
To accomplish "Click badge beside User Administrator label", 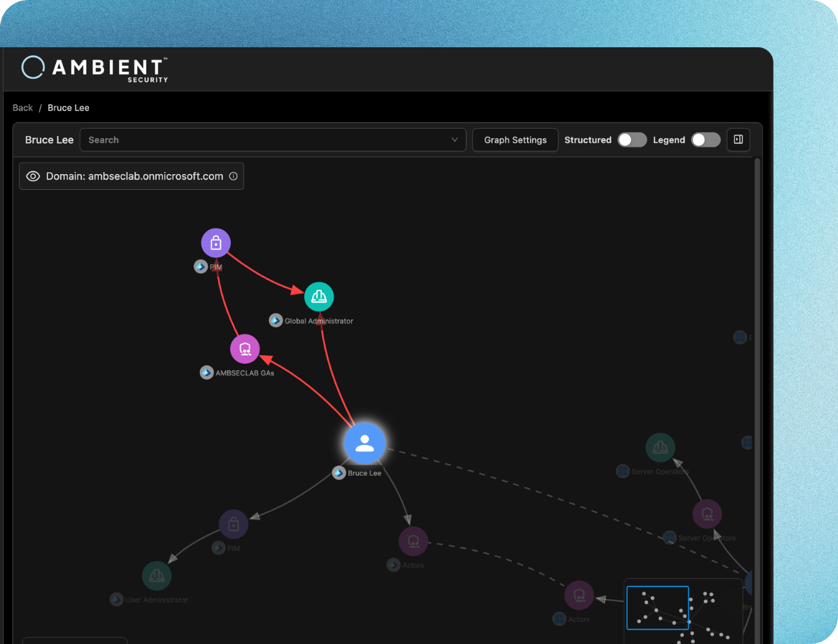I will click(x=116, y=599).
